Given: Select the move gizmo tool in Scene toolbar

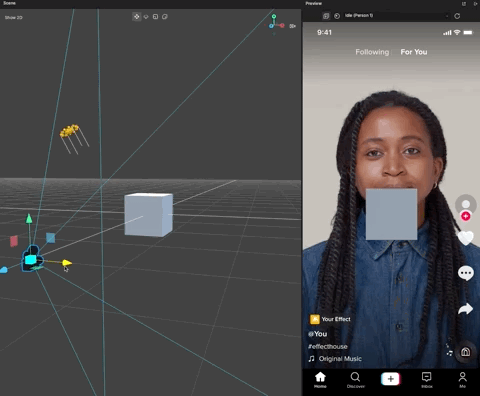Looking at the screenshot, I should [137, 17].
